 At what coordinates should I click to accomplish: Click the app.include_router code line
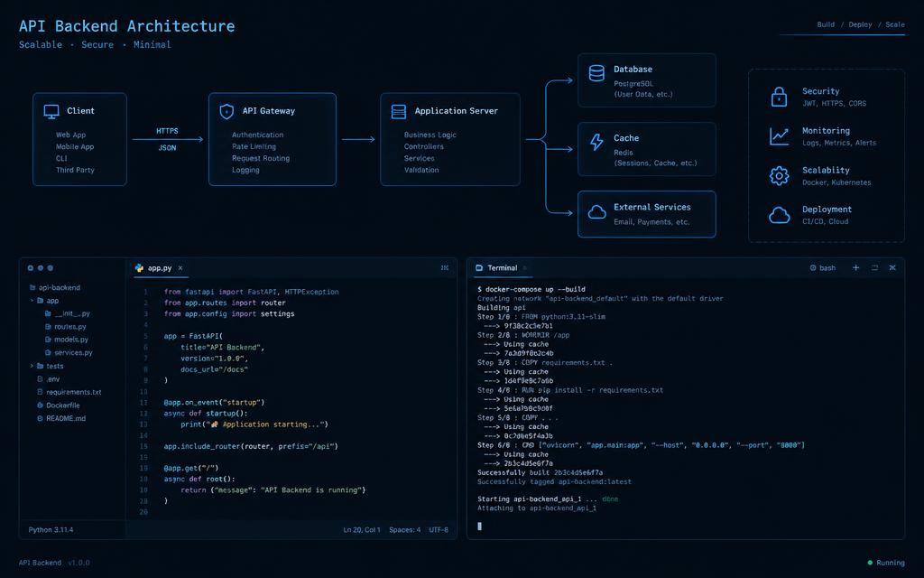(251, 446)
